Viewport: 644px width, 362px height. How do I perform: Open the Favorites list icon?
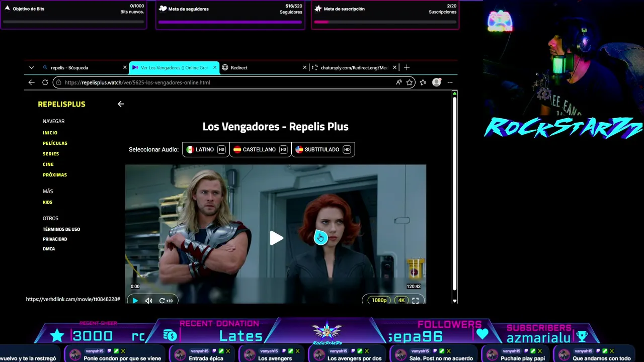pos(423,82)
